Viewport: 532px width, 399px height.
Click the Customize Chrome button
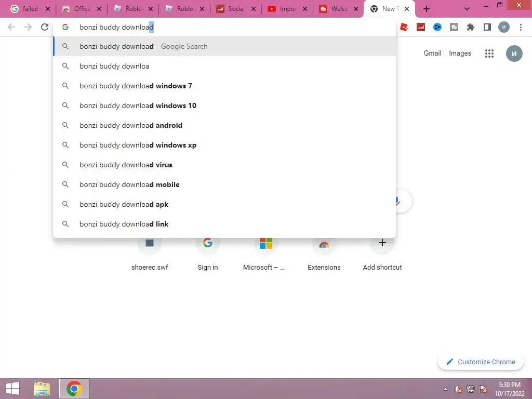click(x=481, y=362)
